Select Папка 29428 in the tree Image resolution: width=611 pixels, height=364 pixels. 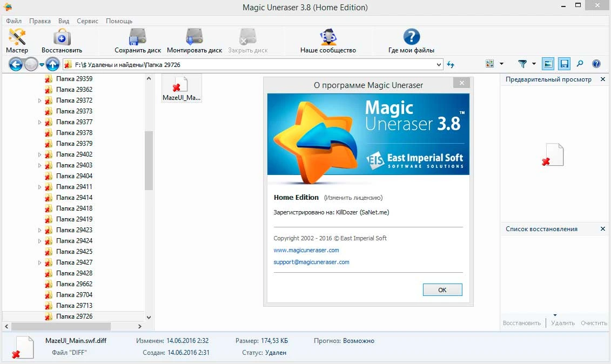point(74,273)
